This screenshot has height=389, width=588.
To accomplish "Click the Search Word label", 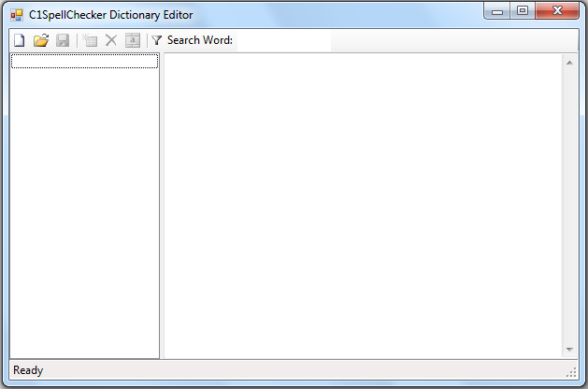I will click(x=200, y=41).
